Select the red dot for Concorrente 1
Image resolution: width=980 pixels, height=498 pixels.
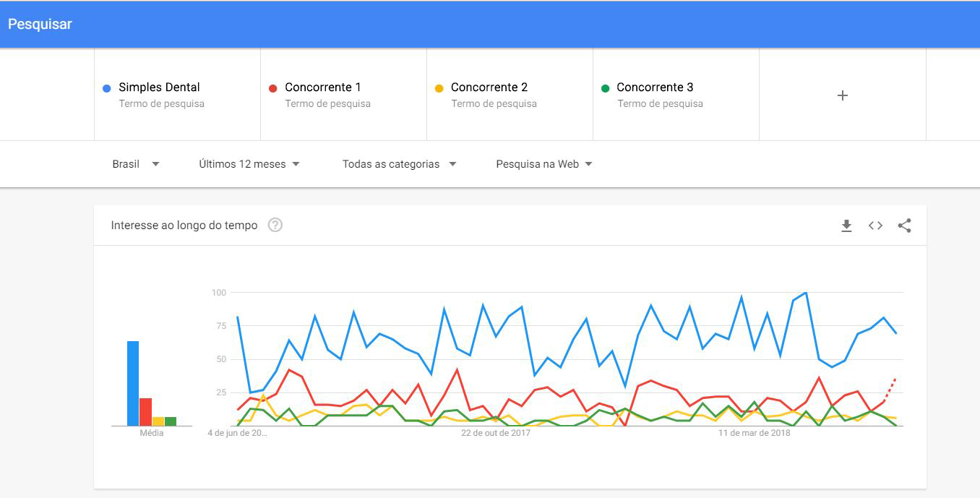272,88
